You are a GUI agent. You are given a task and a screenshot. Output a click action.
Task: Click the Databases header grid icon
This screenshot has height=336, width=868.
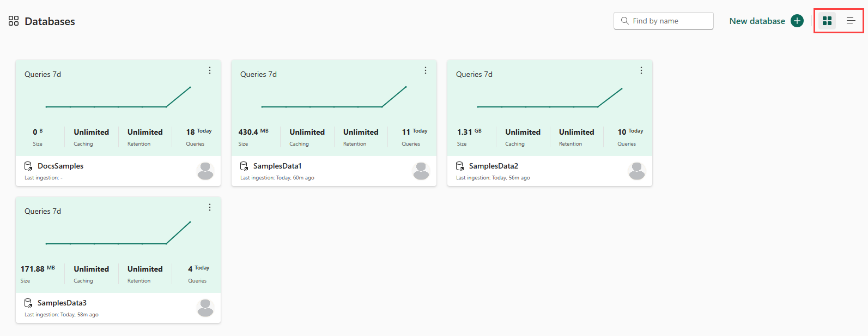pos(14,21)
